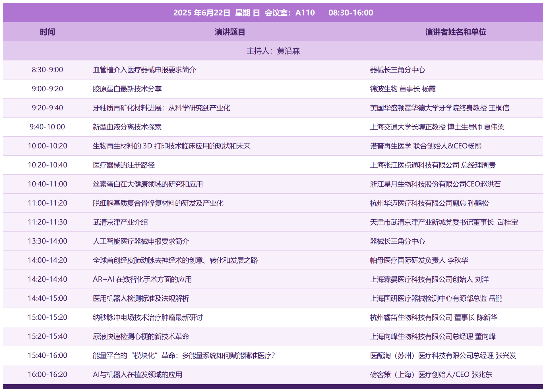This screenshot has width=546, height=392.
Task: Select speaker 上海国研 岳鹏
Action: coord(436,298)
